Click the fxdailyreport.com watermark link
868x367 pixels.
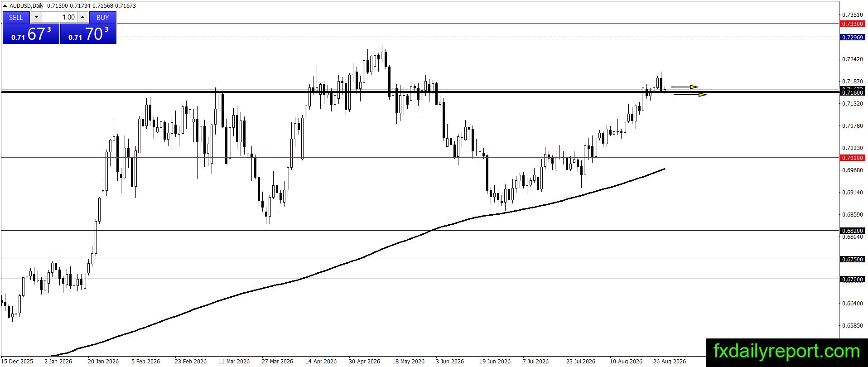[786, 352]
